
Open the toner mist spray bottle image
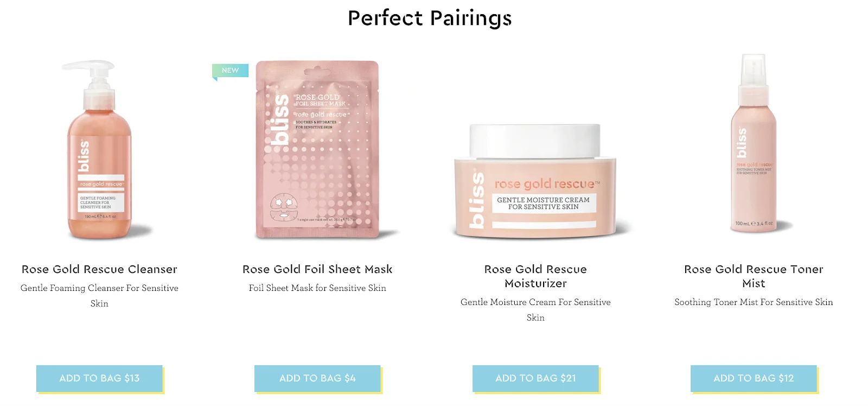pos(754,143)
